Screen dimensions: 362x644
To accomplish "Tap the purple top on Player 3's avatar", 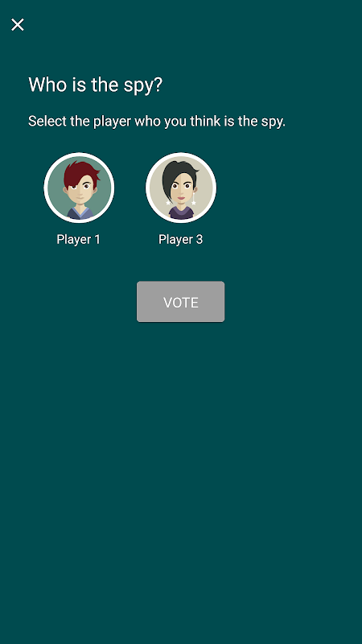I will [181, 213].
